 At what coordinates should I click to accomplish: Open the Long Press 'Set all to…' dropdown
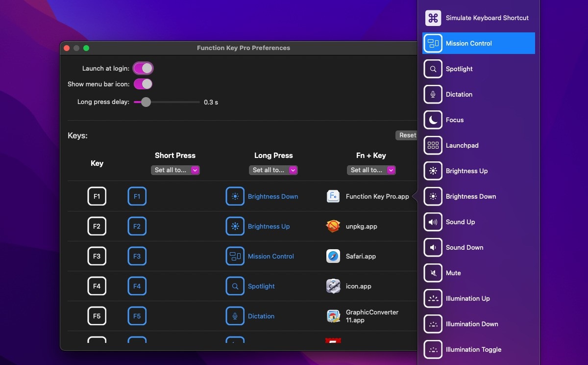click(x=273, y=170)
